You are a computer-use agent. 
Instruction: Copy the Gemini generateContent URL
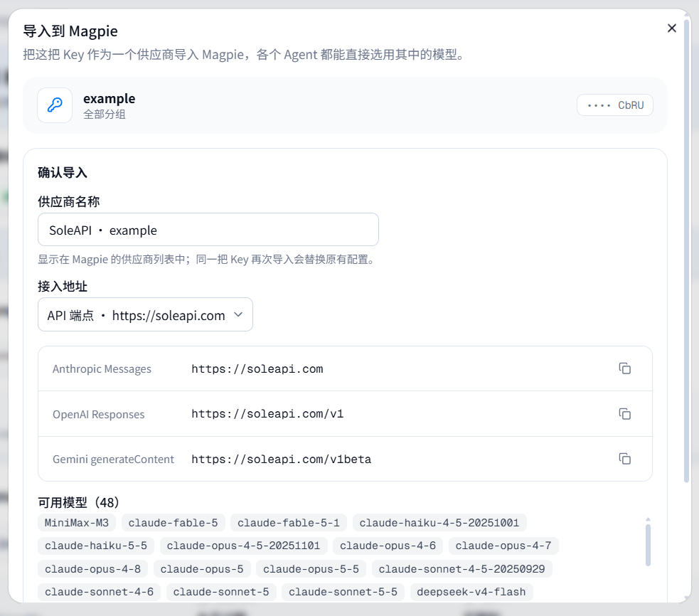(624, 459)
